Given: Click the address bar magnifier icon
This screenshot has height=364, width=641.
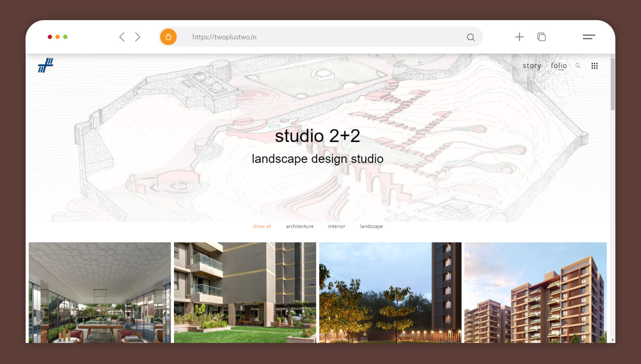Looking at the screenshot, I should [x=471, y=37].
